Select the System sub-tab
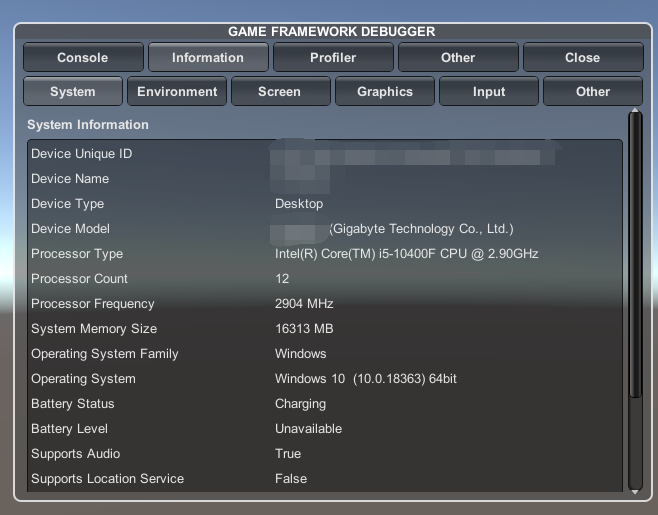 [x=73, y=91]
